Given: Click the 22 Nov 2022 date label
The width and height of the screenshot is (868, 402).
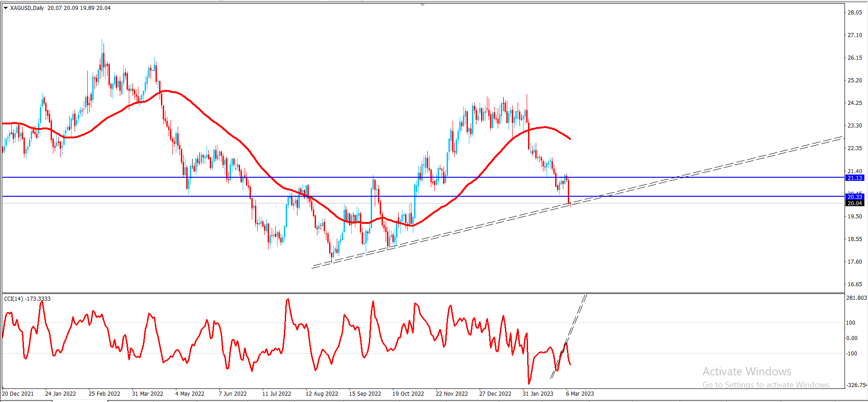Looking at the screenshot, I should [x=452, y=393].
